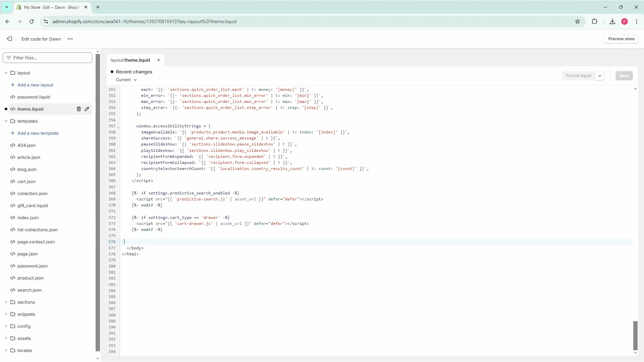Switch to the My Store browser tab
Viewport: 644px width, 362px height.
(x=52, y=7)
